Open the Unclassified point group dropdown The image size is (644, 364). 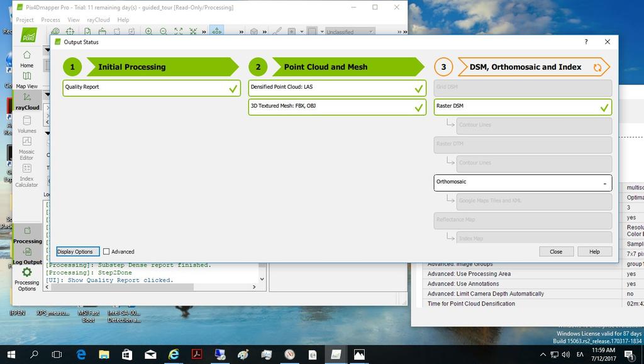(x=350, y=31)
